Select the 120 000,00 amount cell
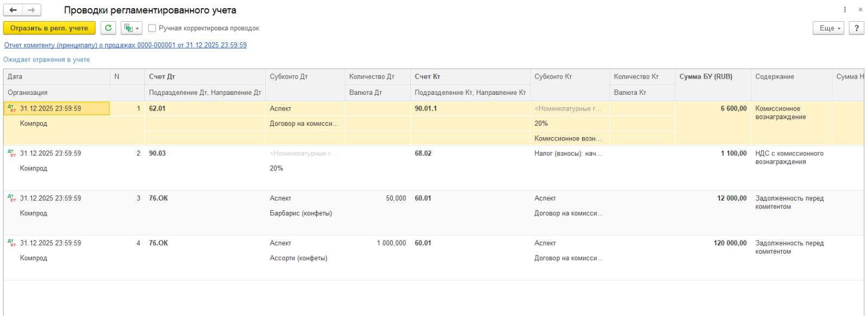The image size is (868, 316). [730, 243]
